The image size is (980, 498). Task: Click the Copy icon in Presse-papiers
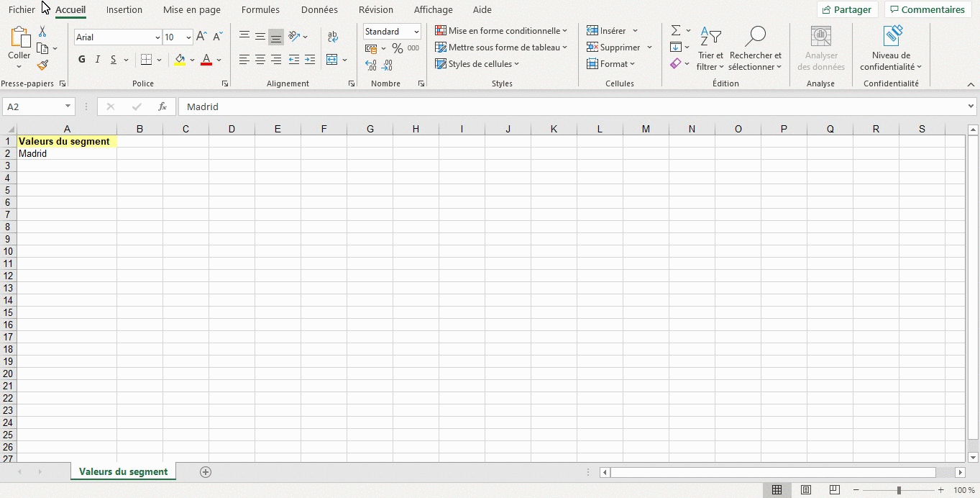tap(42, 49)
